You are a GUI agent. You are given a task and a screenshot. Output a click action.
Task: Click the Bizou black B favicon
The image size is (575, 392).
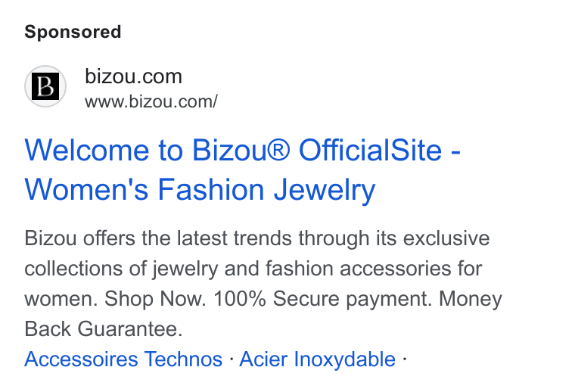45,86
